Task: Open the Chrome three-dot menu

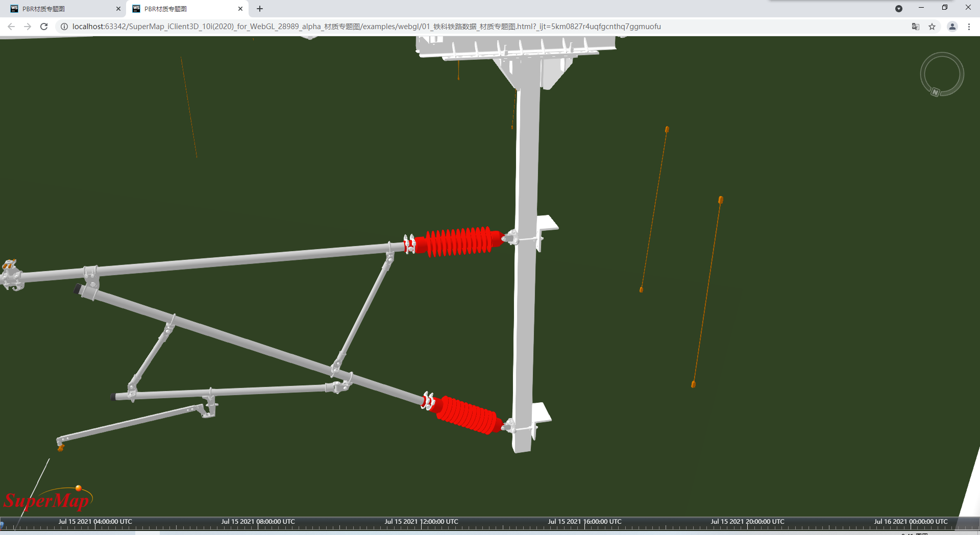Action: (x=969, y=27)
